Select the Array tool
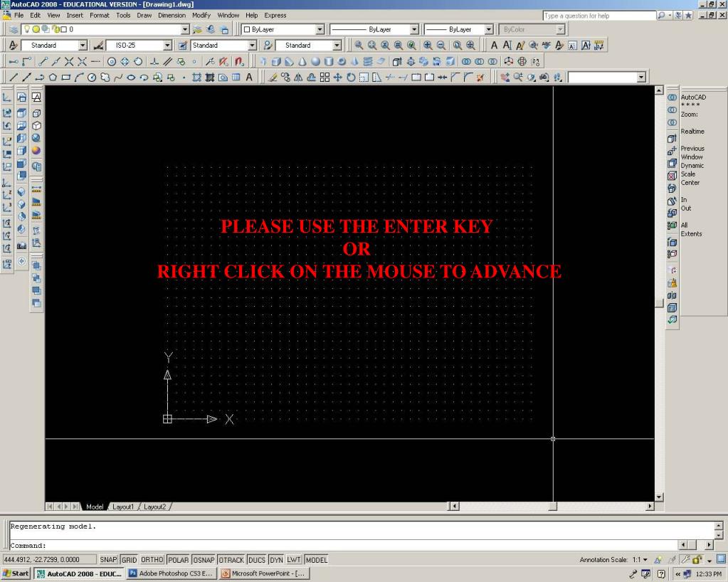The width and height of the screenshot is (728, 582). tap(325, 78)
